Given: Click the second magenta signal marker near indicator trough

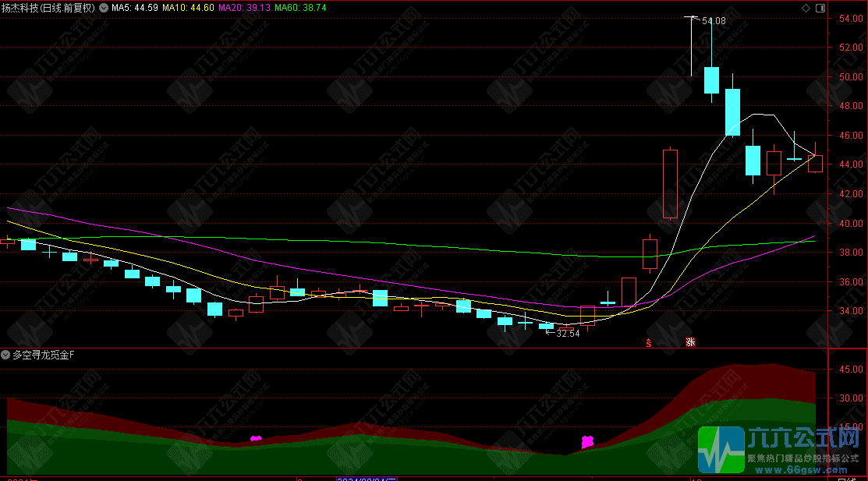Looking at the screenshot, I should tap(588, 442).
